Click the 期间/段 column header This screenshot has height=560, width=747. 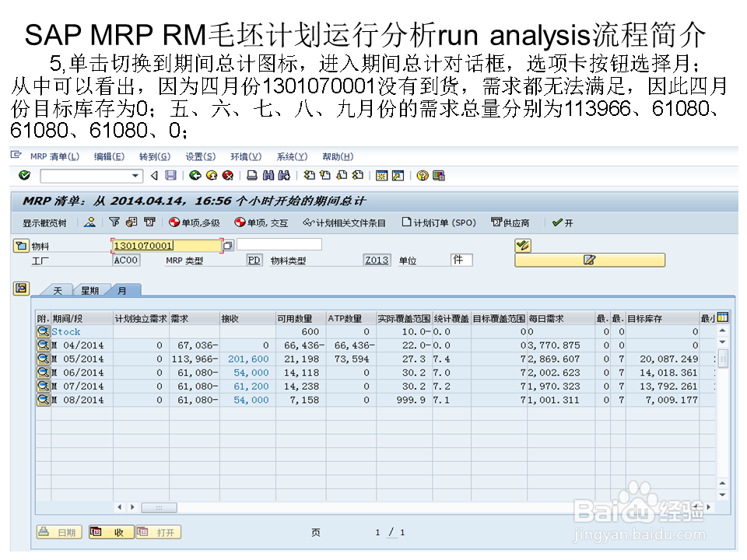pyautogui.click(x=82, y=319)
